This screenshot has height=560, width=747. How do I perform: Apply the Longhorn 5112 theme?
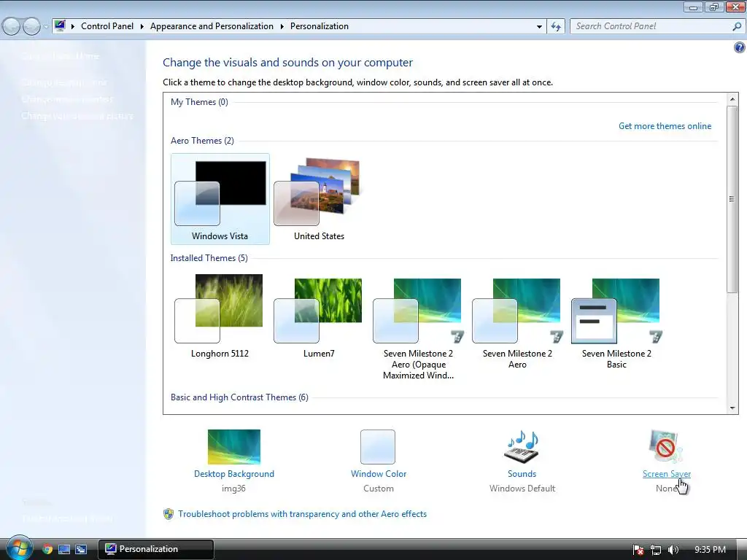click(x=220, y=316)
